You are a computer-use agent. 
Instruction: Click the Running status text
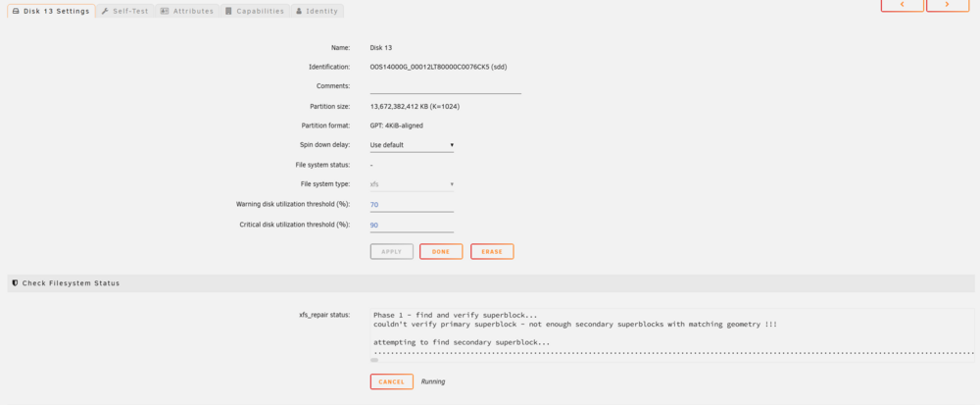coord(433,381)
